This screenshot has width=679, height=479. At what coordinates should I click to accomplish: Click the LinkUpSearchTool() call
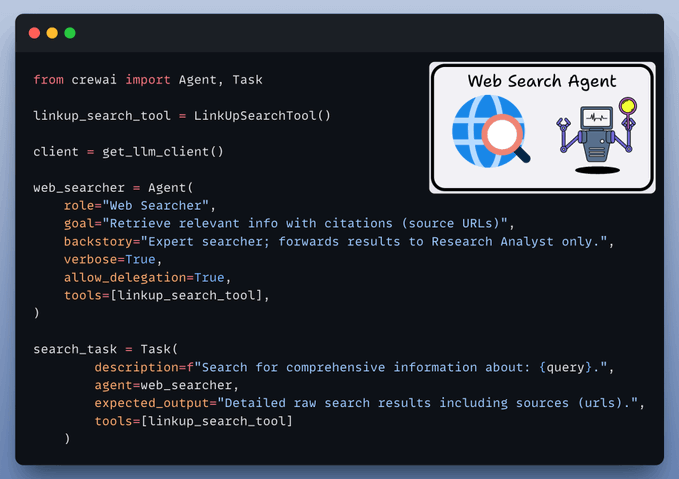(x=270, y=115)
